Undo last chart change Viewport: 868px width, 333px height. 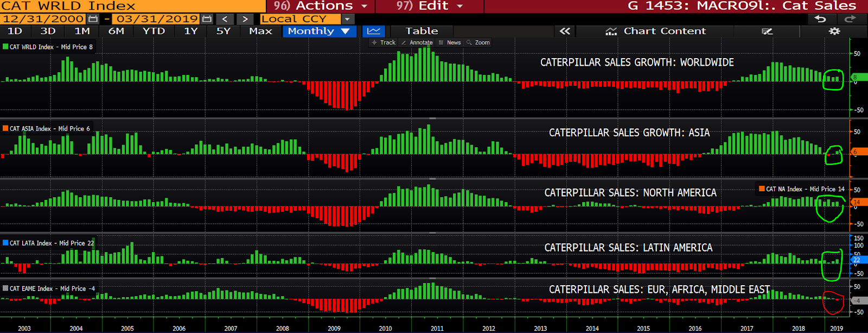(820, 19)
